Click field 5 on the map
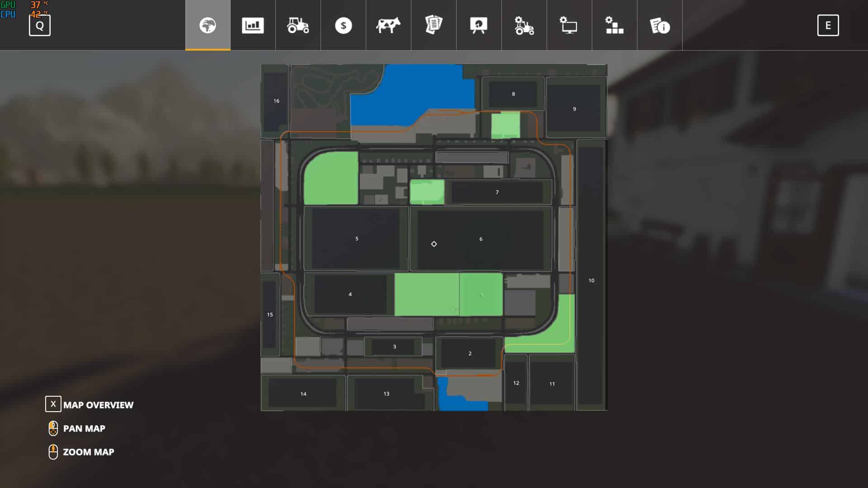The image size is (868, 488). tap(356, 239)
